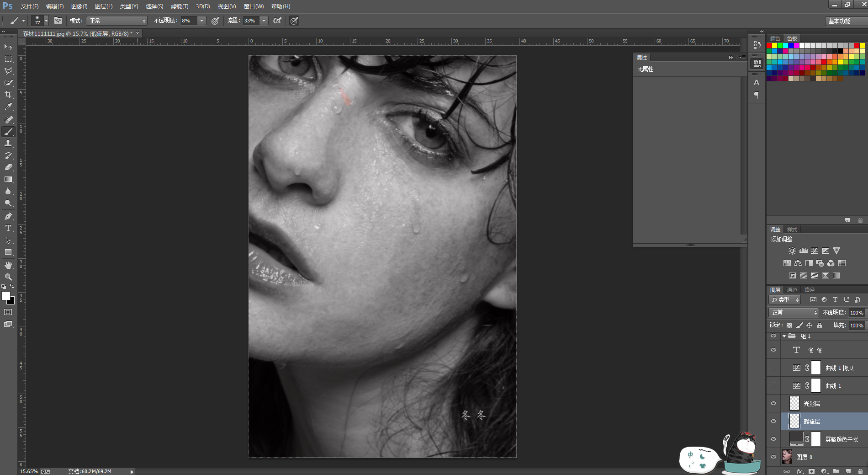Viewport: 868px width, 475px height.
Task: Hide the 图层 0 layer
Action: coord(773,457)
